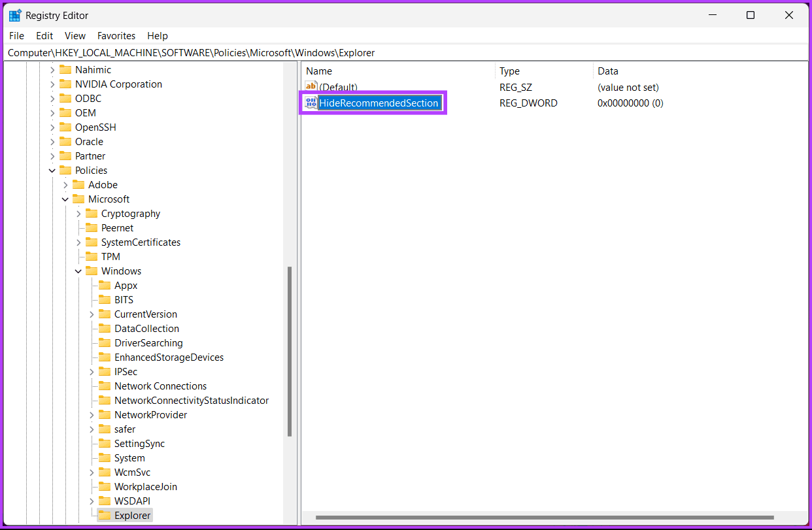Viewport: 812px width, 530px height.
Task: Click the Peernet folder icon
Action: coord(91,228)
